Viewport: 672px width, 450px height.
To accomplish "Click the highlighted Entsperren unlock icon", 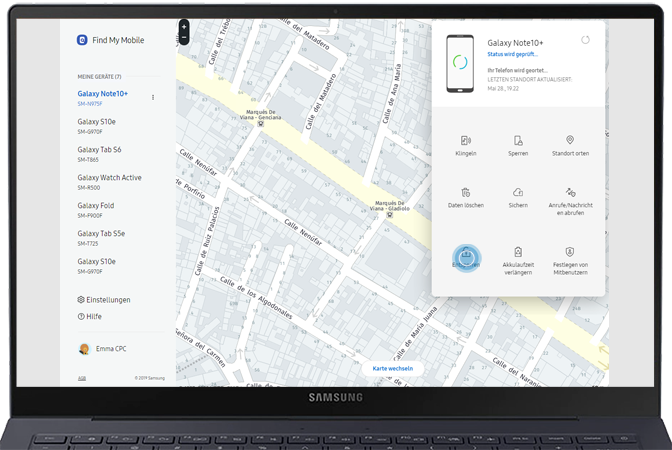I will click(466, 258).
